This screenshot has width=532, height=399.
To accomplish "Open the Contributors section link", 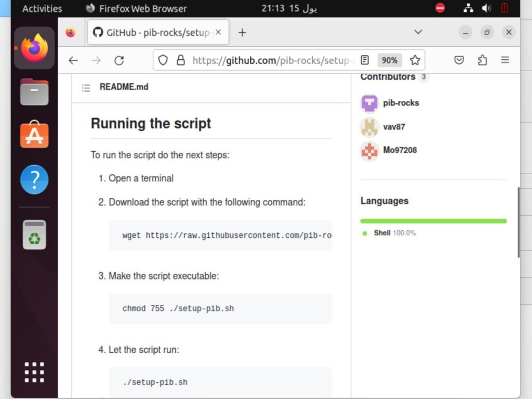I will click(388, 77).
